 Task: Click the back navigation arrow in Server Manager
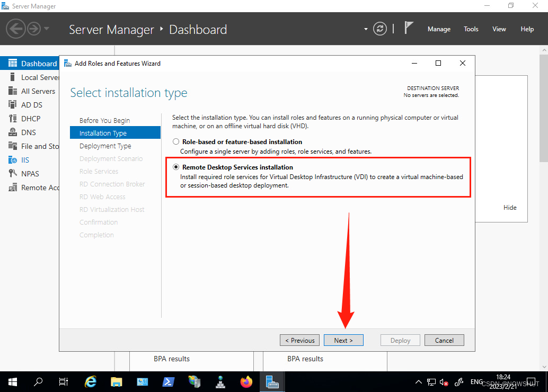coord(16,29)
